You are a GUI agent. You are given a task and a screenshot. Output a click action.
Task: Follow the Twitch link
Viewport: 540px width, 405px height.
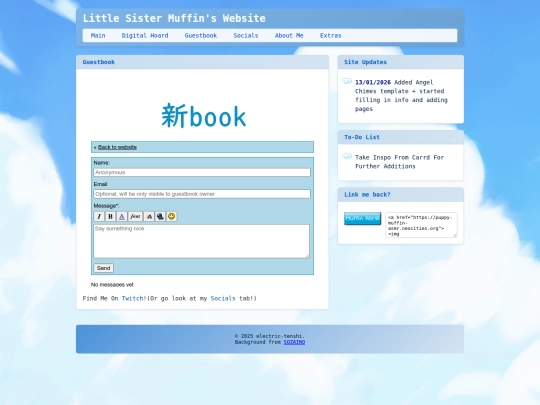point(134,298)
